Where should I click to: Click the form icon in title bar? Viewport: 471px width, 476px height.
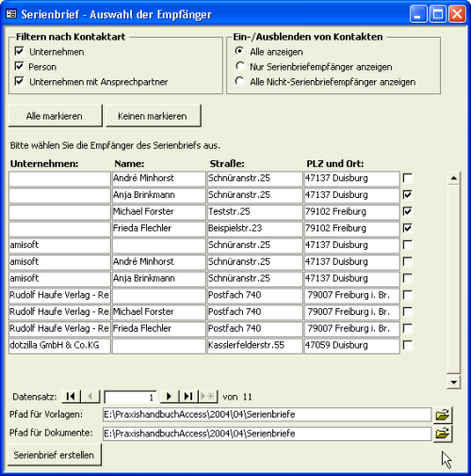(x=11, y=14)
